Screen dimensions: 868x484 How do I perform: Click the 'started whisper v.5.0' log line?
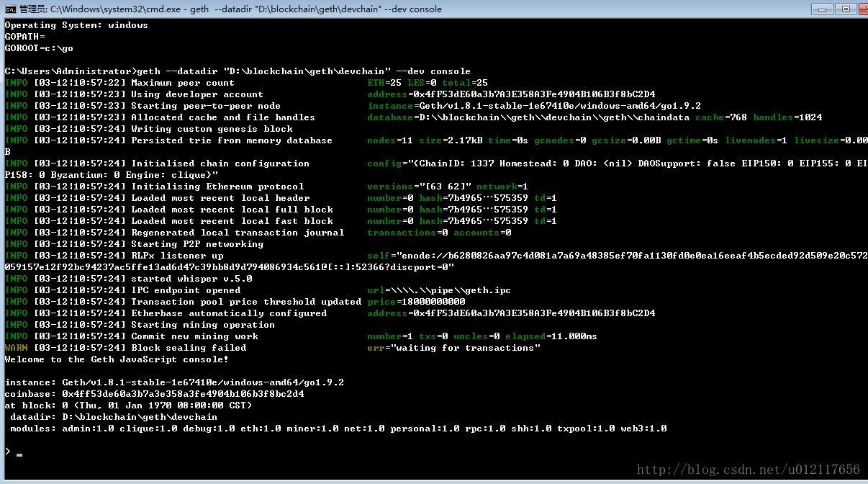coord(128,279)
